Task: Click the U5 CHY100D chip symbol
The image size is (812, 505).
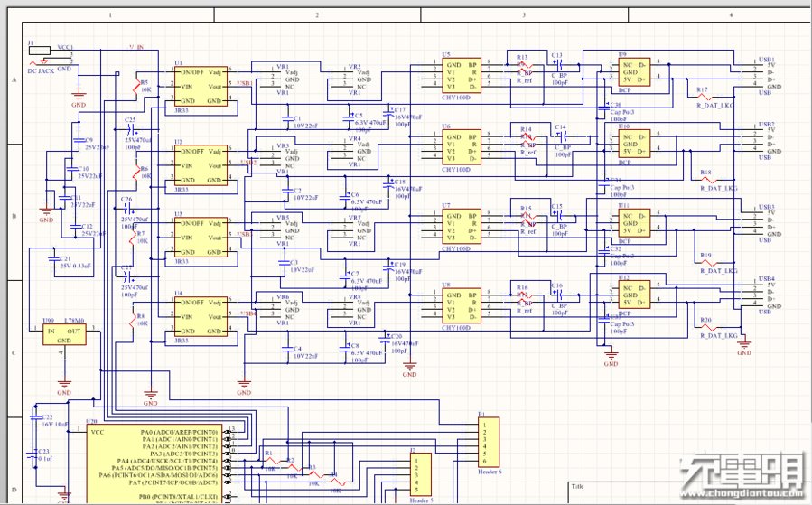Action: pos(462,76)
